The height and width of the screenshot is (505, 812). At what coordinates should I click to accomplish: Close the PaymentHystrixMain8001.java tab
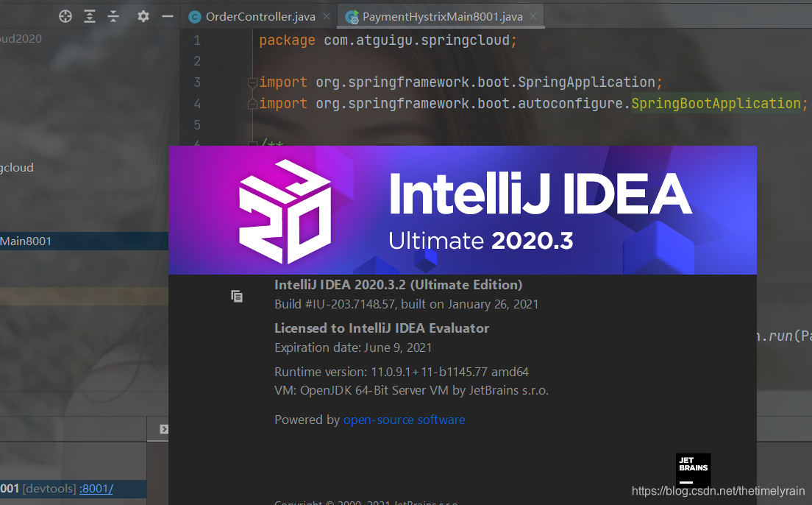533,17
